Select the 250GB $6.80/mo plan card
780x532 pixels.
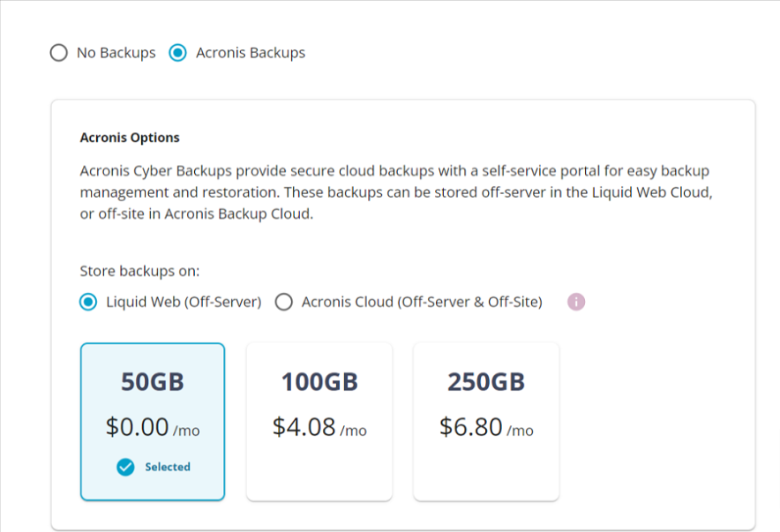486,422
